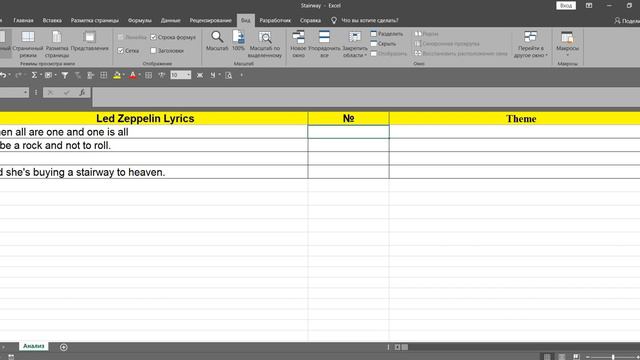Open the Главная ribbon tab
This screenshot has width=640, height=360.
click(x=23, y=20)
